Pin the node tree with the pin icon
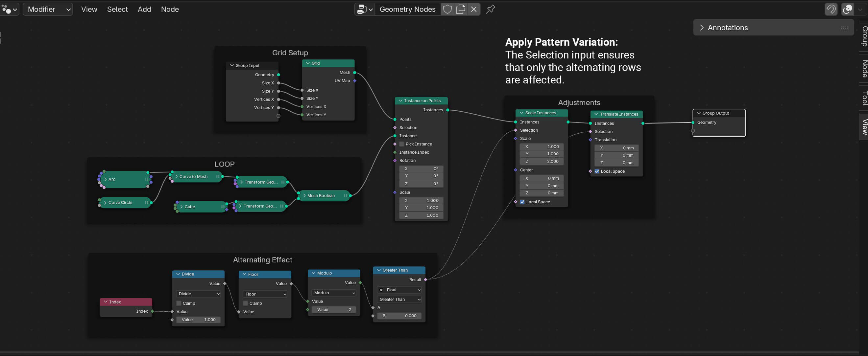This screenshot has height=356, width=868. click(x=490, y=10)
